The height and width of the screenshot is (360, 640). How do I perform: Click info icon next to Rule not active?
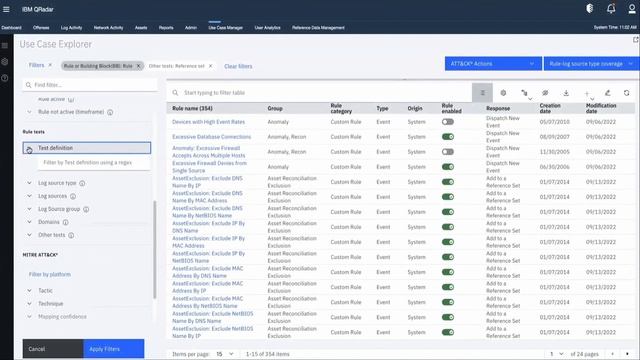110,112
